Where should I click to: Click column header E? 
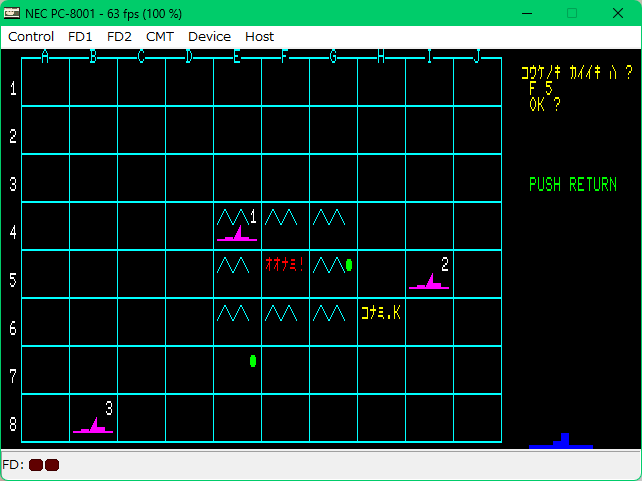[x=237, y=56]
